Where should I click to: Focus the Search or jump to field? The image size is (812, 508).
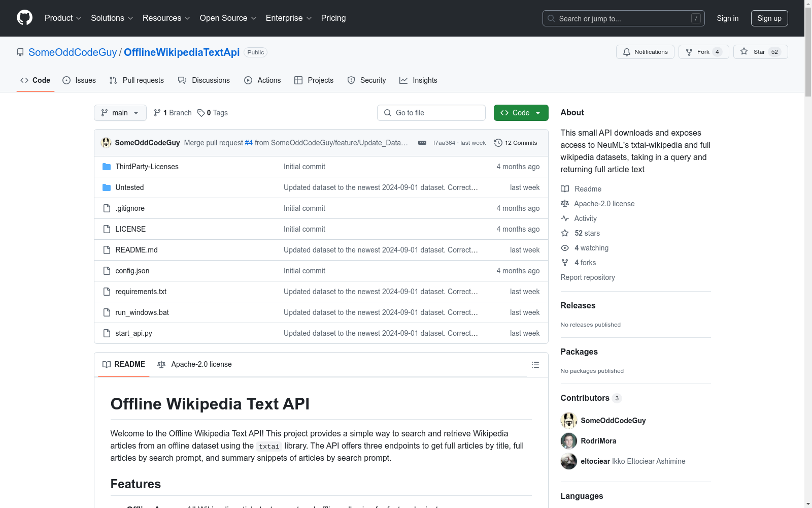click(623, 18)
